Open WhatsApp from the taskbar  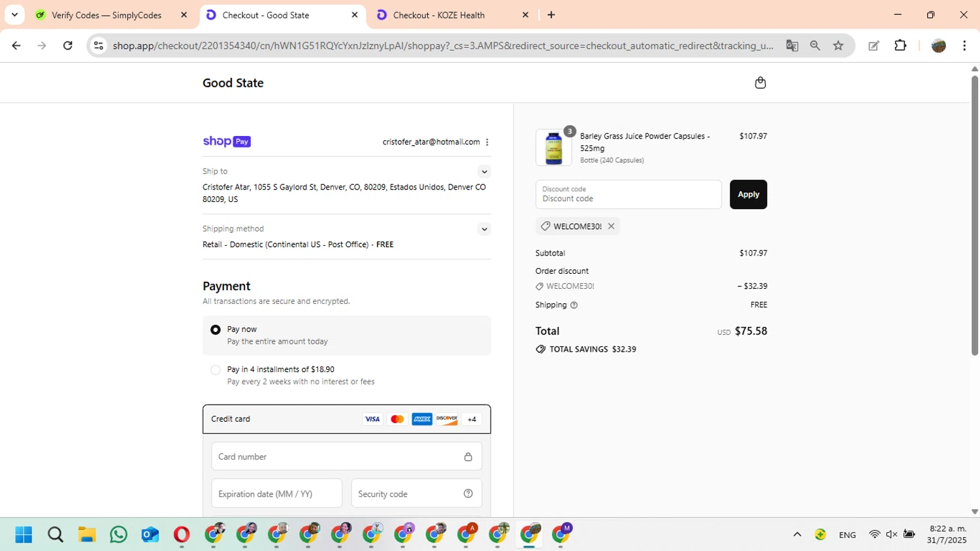click(119, 535)
